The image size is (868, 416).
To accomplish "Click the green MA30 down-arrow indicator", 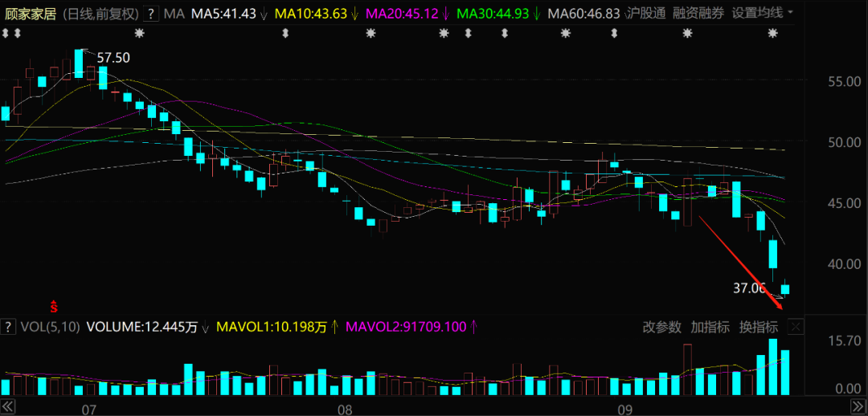I will point(536,14).
